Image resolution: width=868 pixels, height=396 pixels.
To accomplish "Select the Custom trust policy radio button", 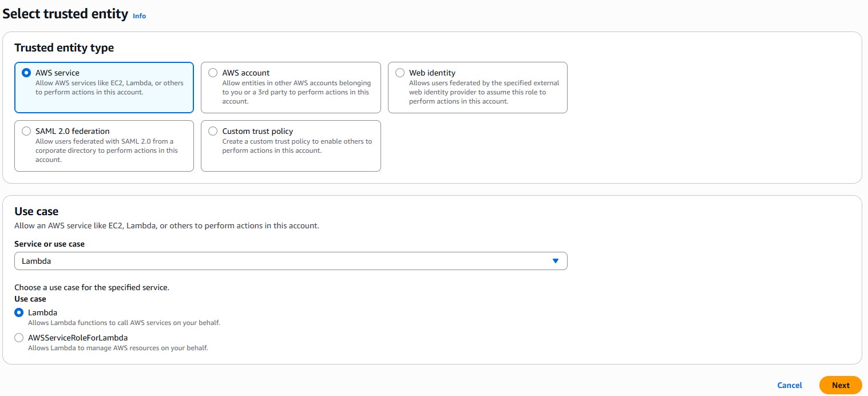I will [x=213, y=132].
